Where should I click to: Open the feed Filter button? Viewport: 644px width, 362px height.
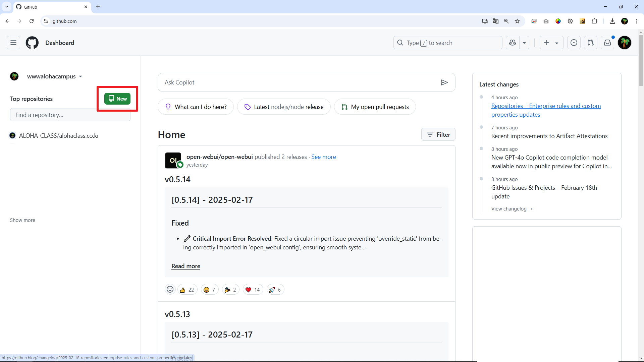coord(438,134)
